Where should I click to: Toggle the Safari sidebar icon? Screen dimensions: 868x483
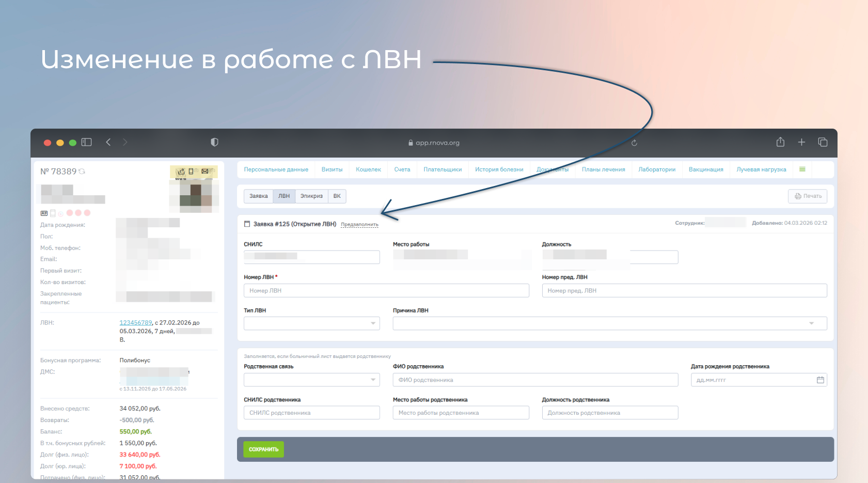click(x=86, y=142)
